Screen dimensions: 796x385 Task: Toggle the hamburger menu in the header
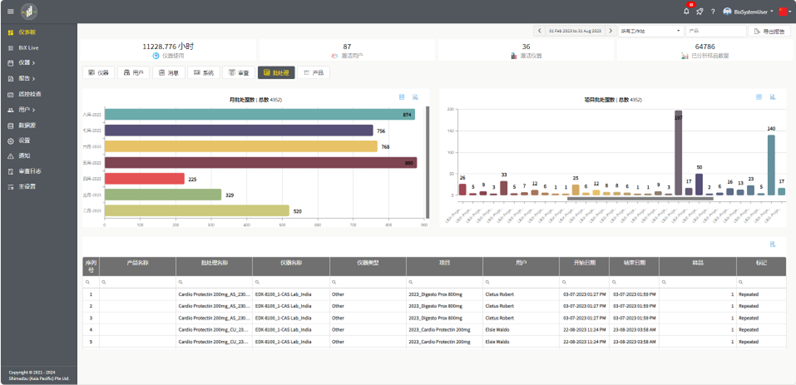point(11,11)
